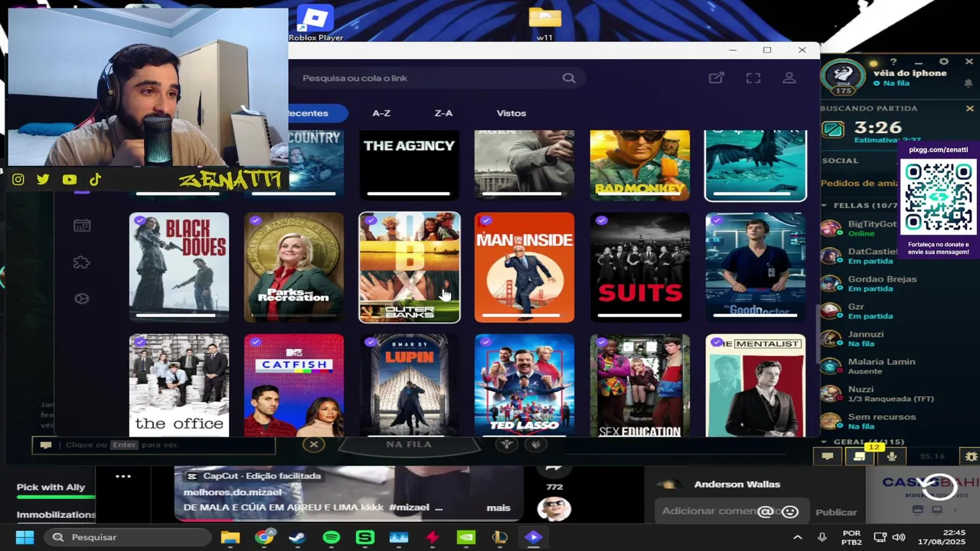Open the Lupin poster
This screenshot has height=551, width=980.
pos(410,386)
